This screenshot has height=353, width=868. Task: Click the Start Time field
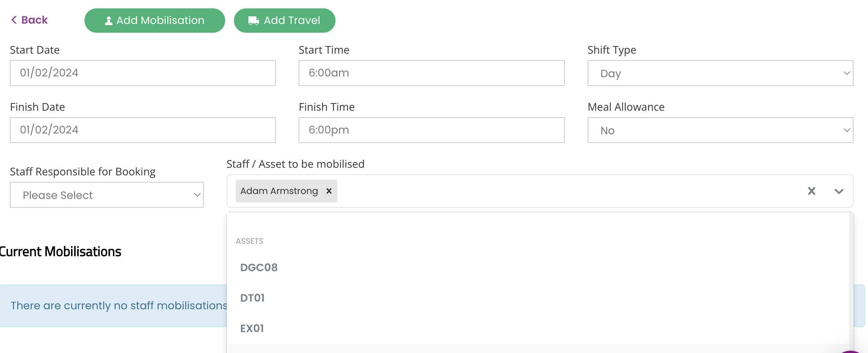[432, 73]
